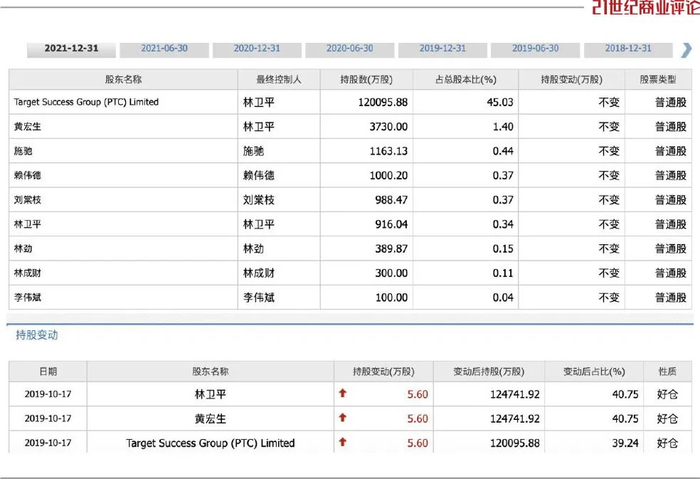Image resolution: width=700 pixels, height=479 pixels.
Task: Click Target Success Group shareholder name in top table
Action: coord(86,102)
